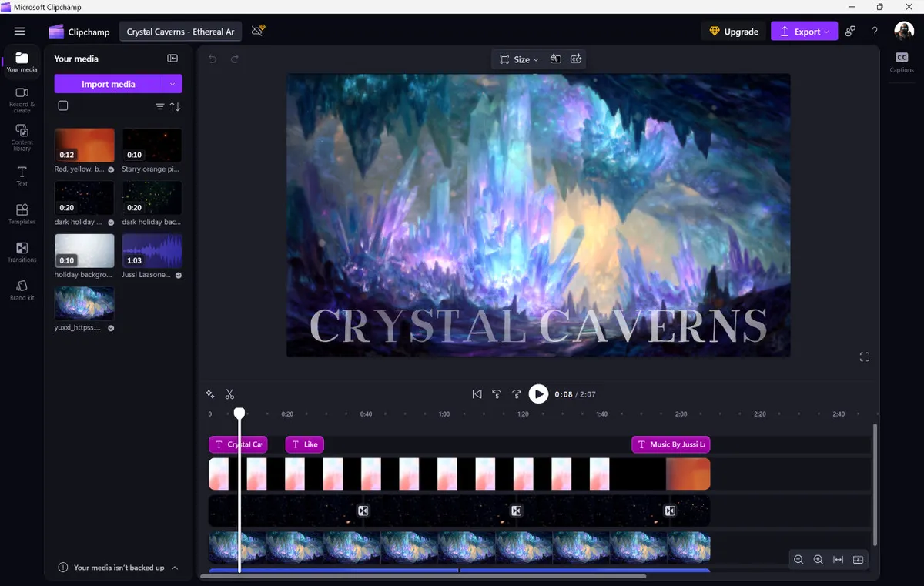
Task: Toggle auto captions above the preview
Action: pos(577,59)
